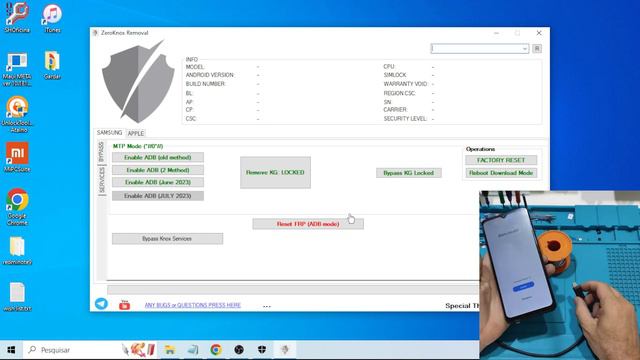Open the ANY BUGS or QUESTIONS link
Screen dimensions: 640x360
tap(193, 305)
